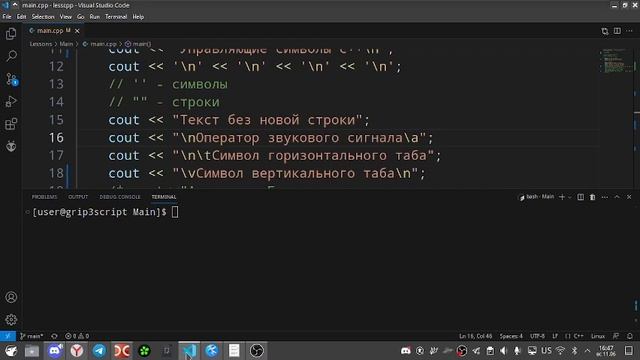This screenshot has width=640, height=360.
Task: Open the Yandex Browser taskbar icon
Action: click(77, 351)
